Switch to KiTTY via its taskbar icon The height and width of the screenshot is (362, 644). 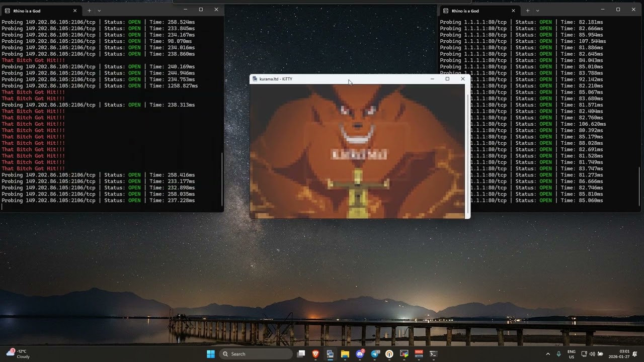[330, 354]
